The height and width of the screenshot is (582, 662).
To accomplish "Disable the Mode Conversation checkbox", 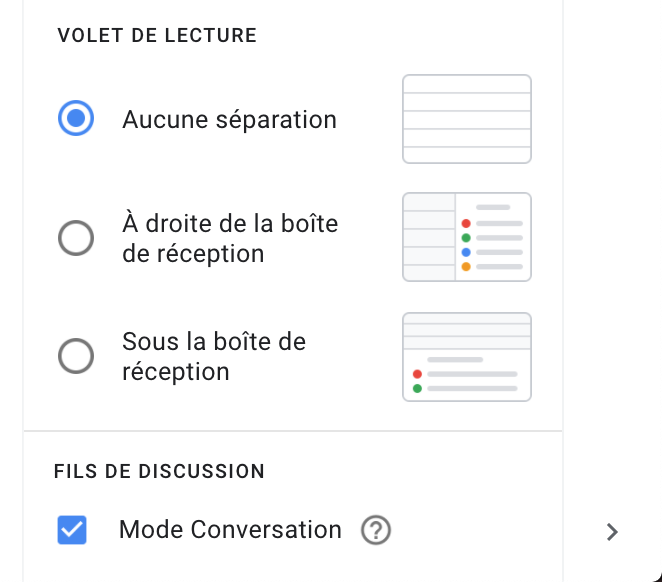I will coord(72,530).
